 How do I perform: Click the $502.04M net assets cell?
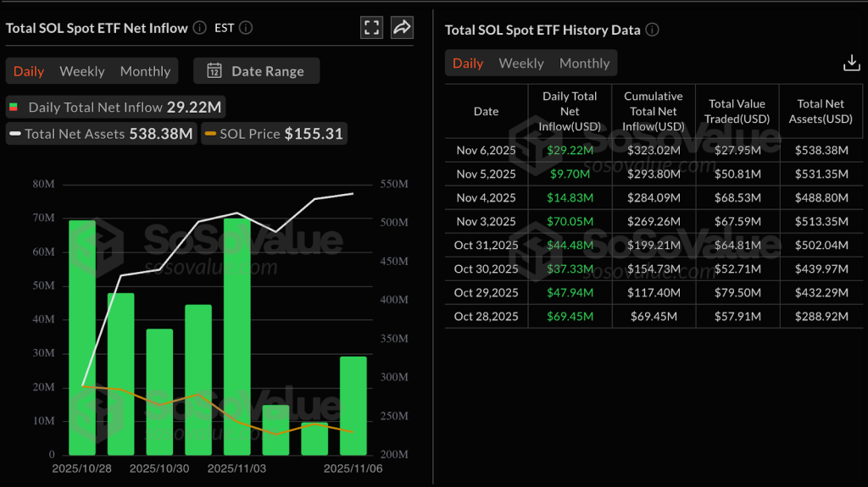tap(821, 245)
